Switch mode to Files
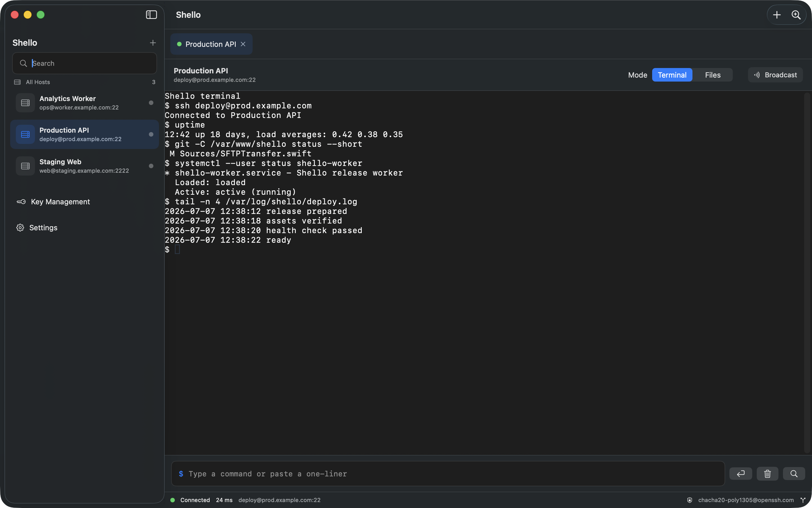Viewport: 812px width, 508px height. (713, 75)
